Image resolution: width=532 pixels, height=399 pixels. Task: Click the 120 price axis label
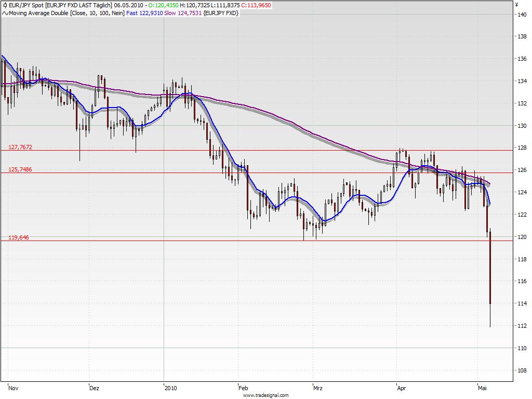tap(522, 237)
